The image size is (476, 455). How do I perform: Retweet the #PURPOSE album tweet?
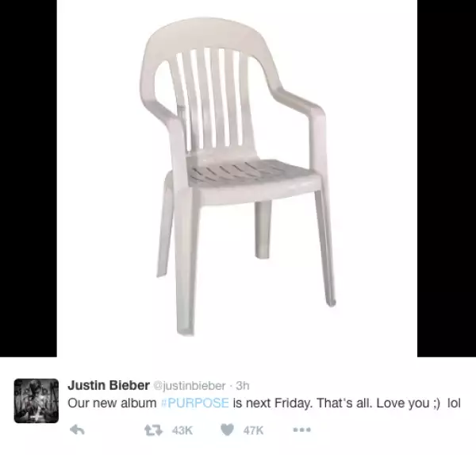point(153,430)
